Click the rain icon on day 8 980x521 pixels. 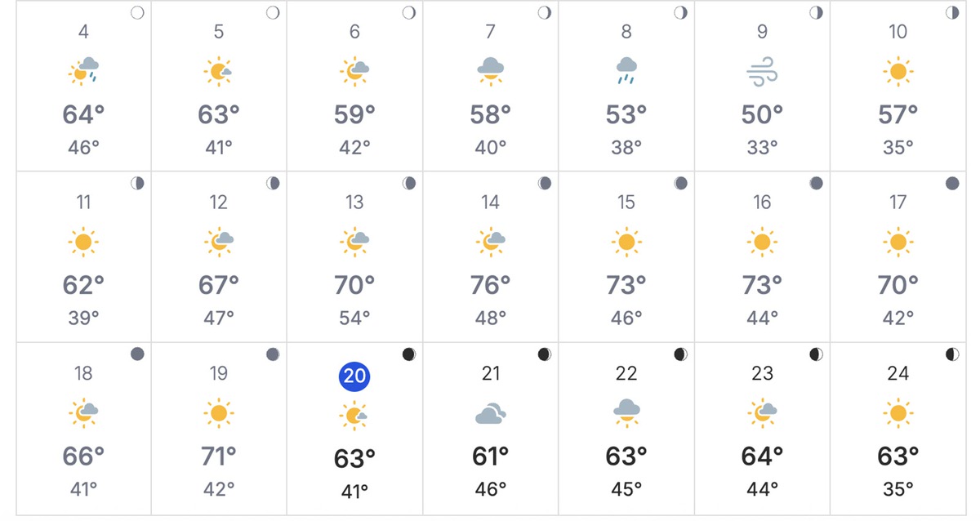pos(626,73)
